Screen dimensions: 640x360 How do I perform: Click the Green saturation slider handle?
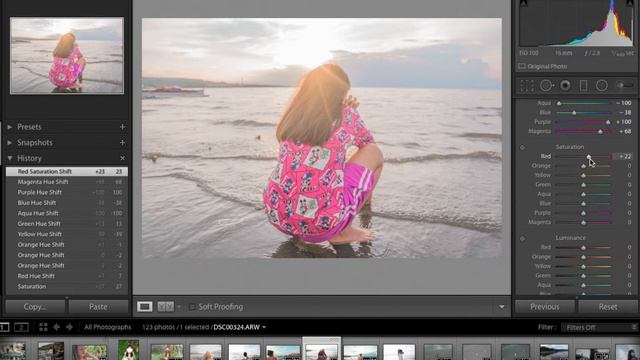pos(583,185)
